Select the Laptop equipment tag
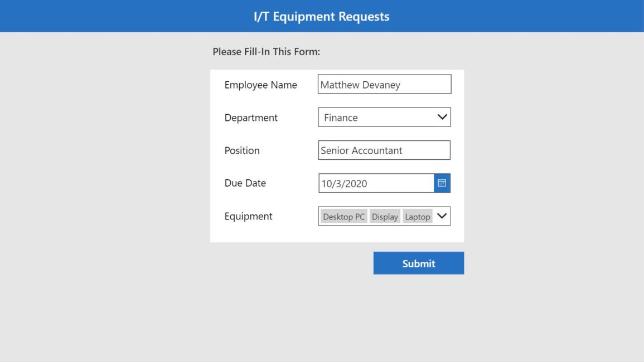The width and height of the screenshot is (644, 362). (x=417, y=217)
